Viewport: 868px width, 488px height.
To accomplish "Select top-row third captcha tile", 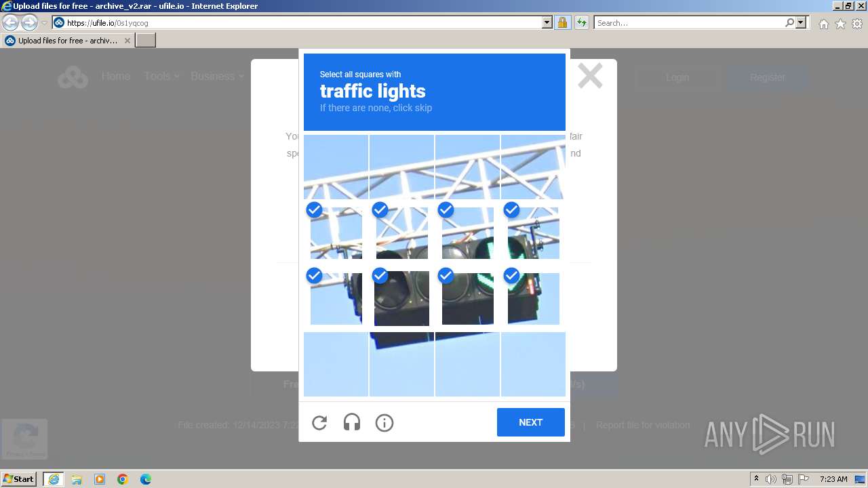I will (x=467, y=167).
